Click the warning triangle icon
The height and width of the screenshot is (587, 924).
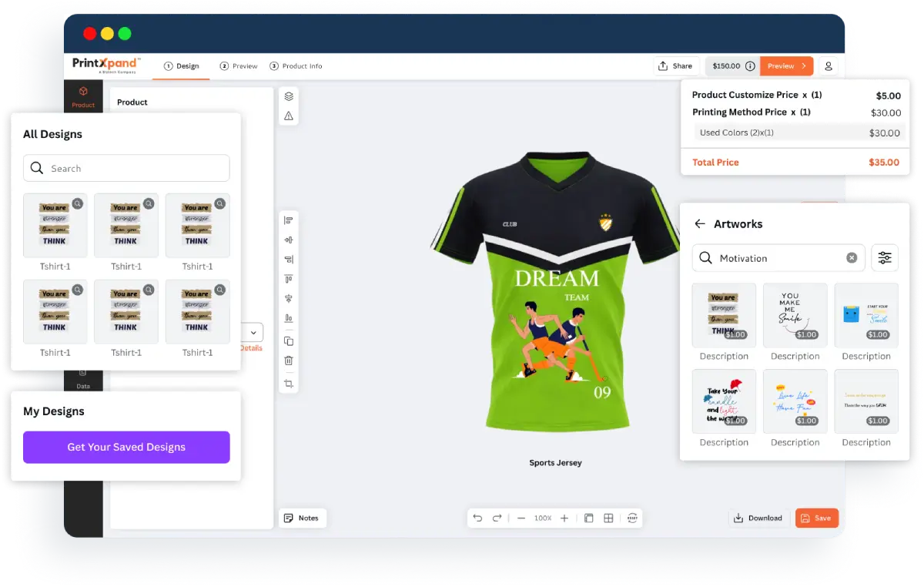(289, 116)
